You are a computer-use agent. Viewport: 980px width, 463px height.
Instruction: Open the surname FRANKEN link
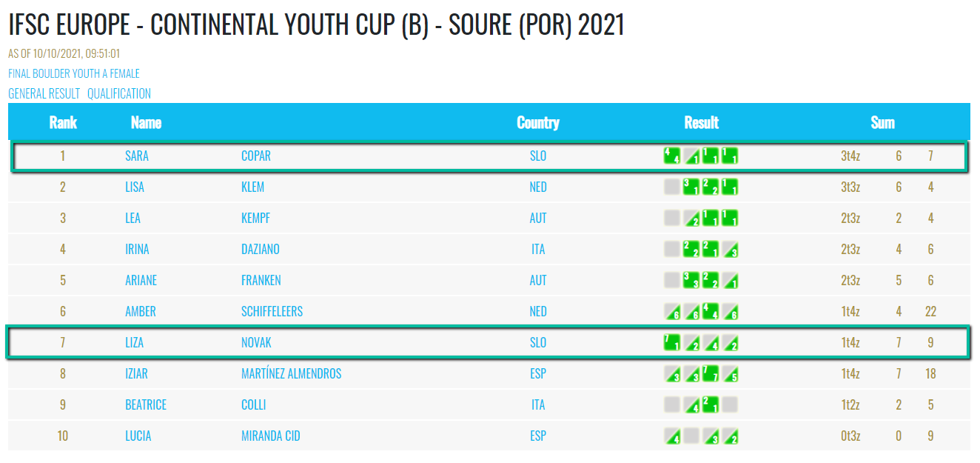point(261,280)
